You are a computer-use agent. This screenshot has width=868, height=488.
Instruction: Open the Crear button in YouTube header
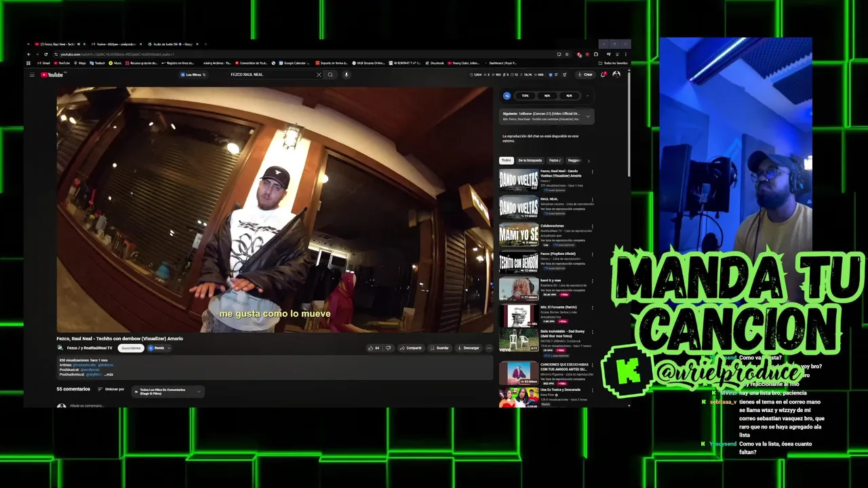click(585, 75)
